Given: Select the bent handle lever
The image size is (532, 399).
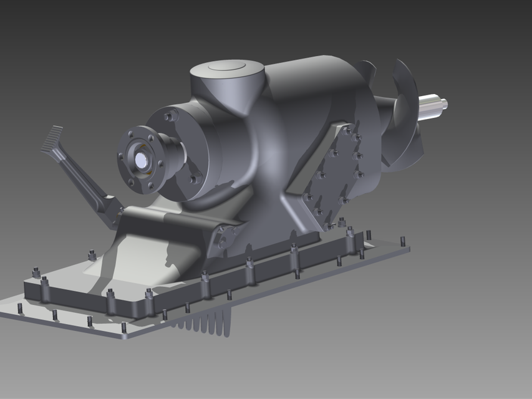Looking at the screenshot, I should 75,168.
